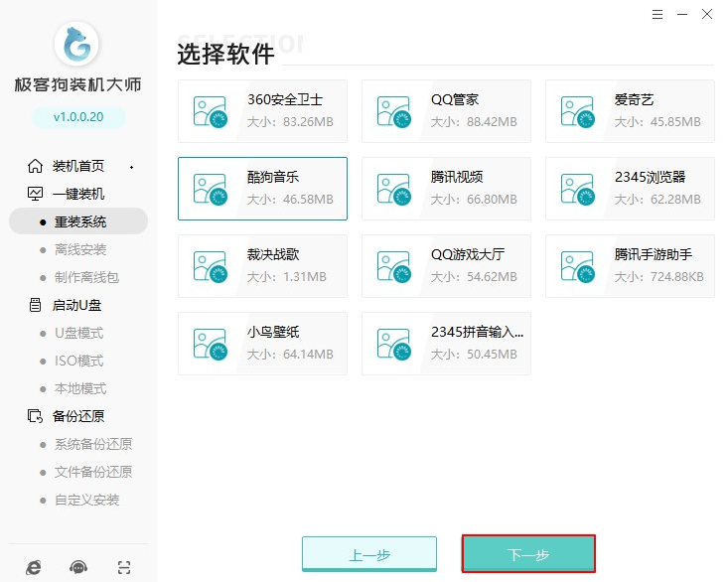
Task: Click the 360安全卫士 software icon
Action: point(211,111)
